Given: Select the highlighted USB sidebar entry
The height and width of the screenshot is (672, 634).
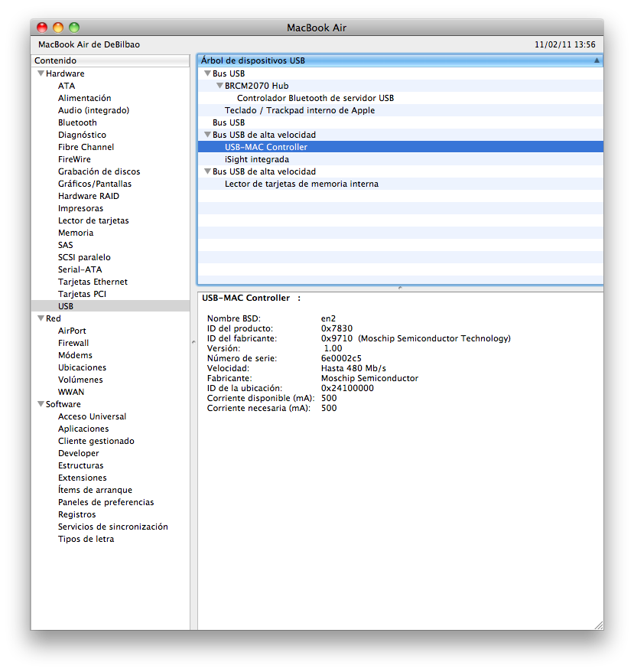Looking at the screenshot, I should [111, 306].
